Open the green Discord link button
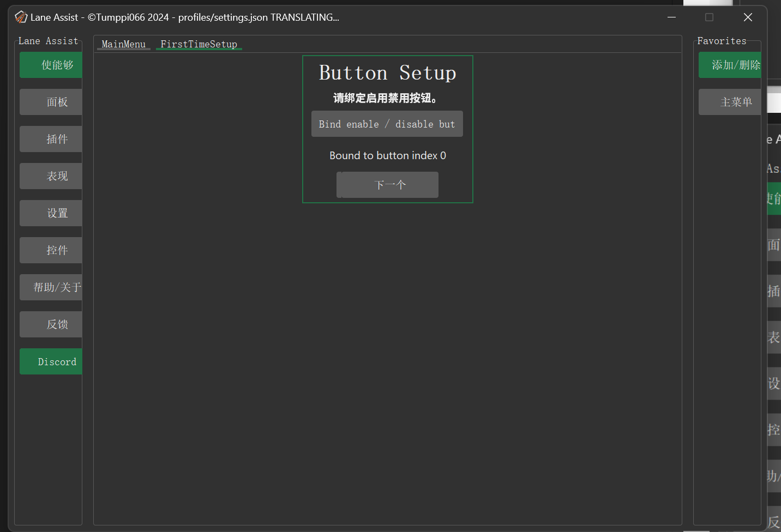 pos(51,361)
